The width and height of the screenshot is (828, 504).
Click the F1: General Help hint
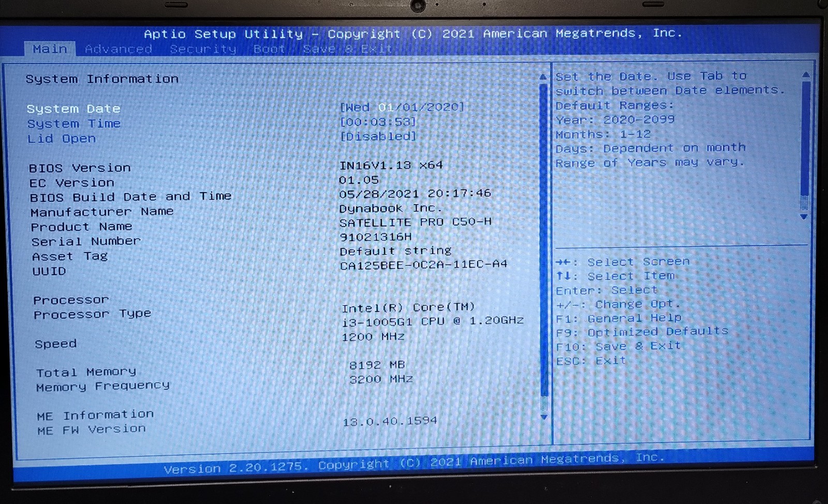(x=619, y=318)
